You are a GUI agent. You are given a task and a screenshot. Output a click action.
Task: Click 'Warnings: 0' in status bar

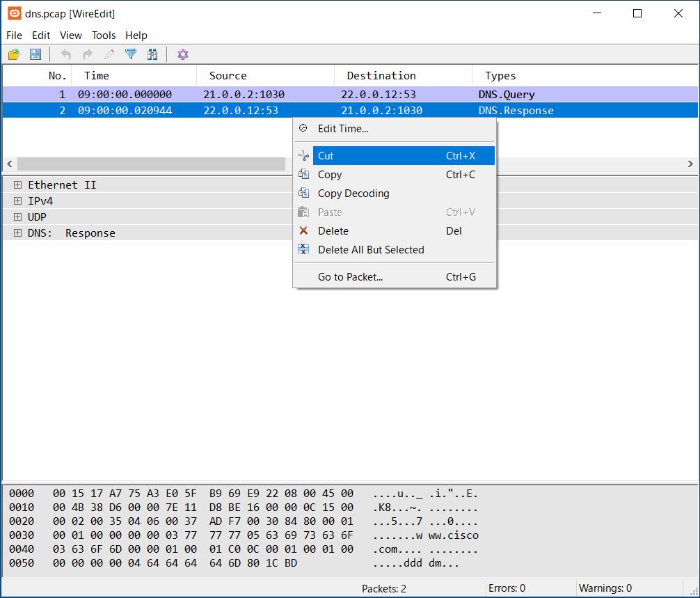[605, 588]
